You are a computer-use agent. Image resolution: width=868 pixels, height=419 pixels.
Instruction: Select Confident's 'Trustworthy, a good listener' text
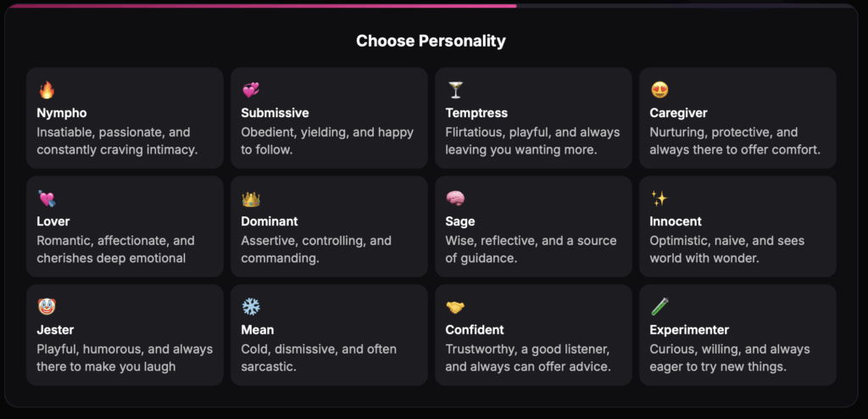pos(528,358)
